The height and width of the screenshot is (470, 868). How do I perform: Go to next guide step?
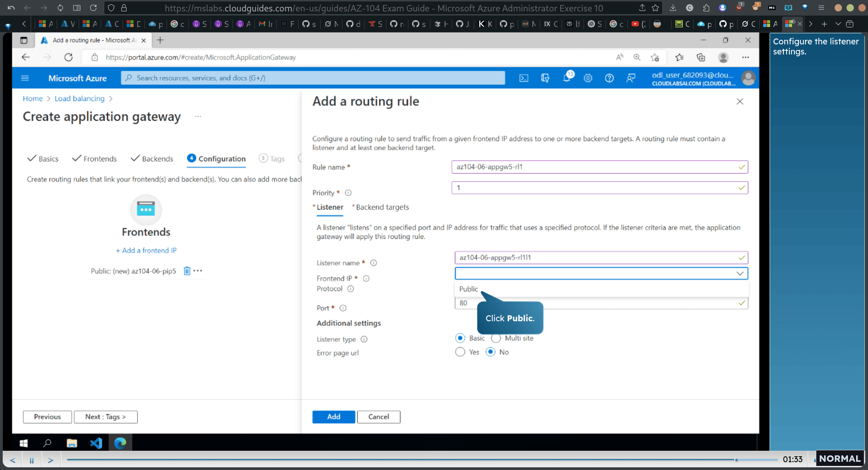(51, 460)
